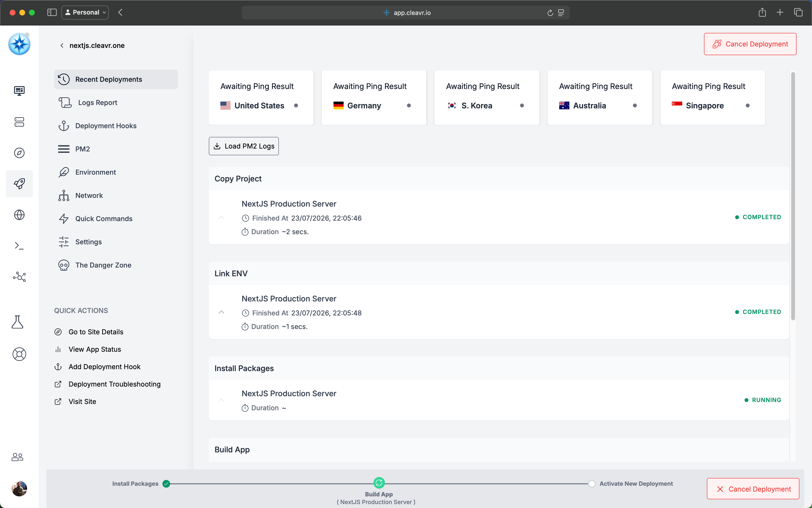The image size is (812, 508).
Task: Click the Cleavr compass logo
Action: 19,44
